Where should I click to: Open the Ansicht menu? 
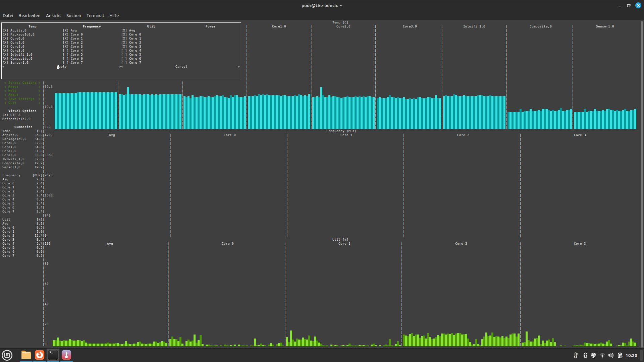coord(53,15)
